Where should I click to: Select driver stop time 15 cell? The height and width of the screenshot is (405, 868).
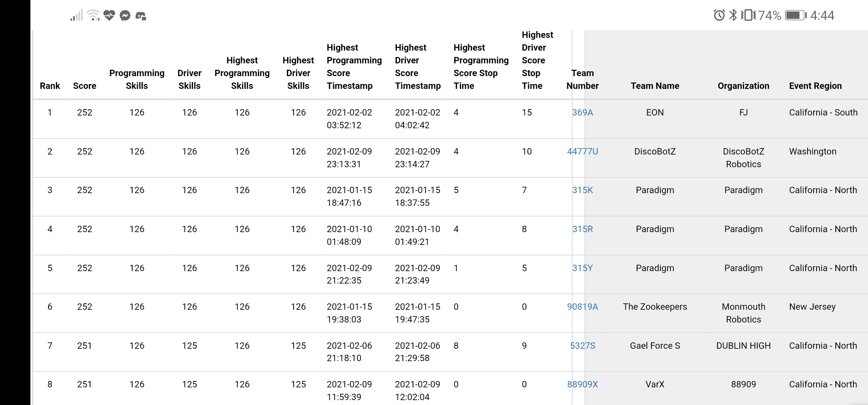[527, 112]
